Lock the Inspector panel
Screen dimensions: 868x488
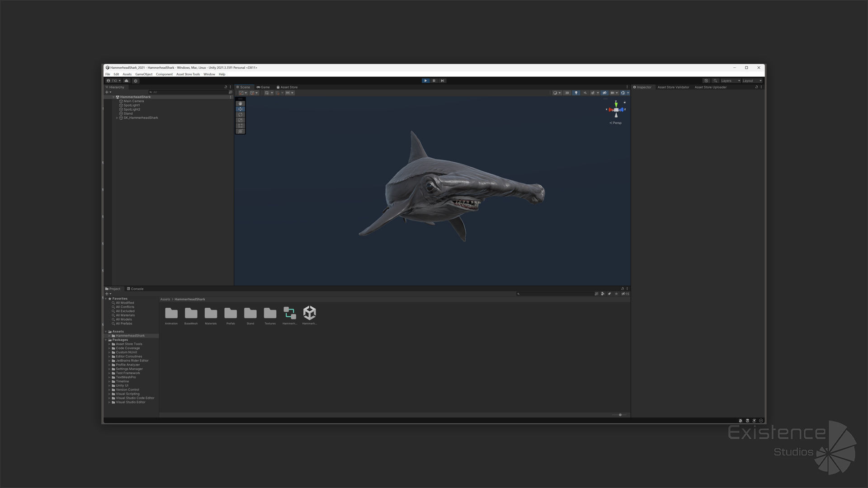click(756, 87)
